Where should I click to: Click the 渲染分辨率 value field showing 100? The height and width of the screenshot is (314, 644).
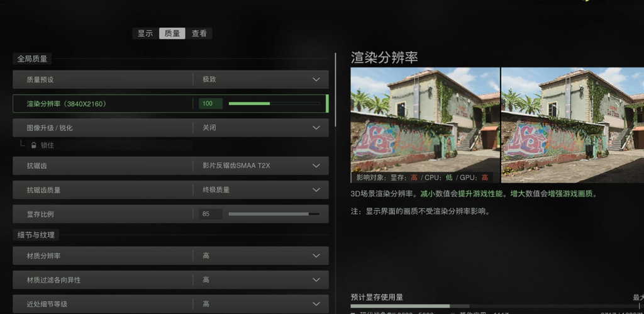(210, 104)
